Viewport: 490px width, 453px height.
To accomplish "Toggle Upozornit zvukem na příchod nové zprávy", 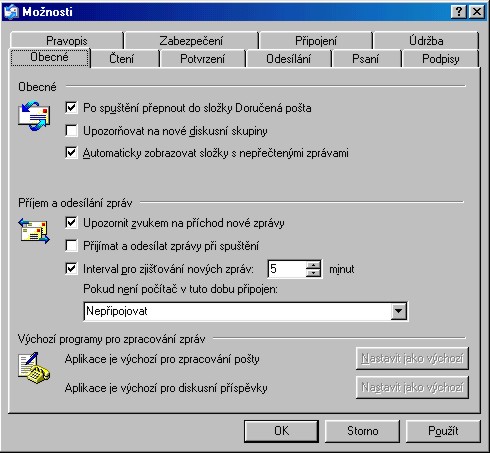I will point(71,223).
